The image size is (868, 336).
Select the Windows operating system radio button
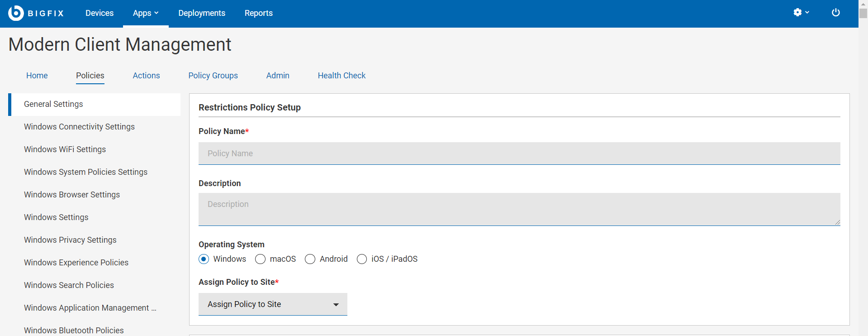(x=204, y=259)
